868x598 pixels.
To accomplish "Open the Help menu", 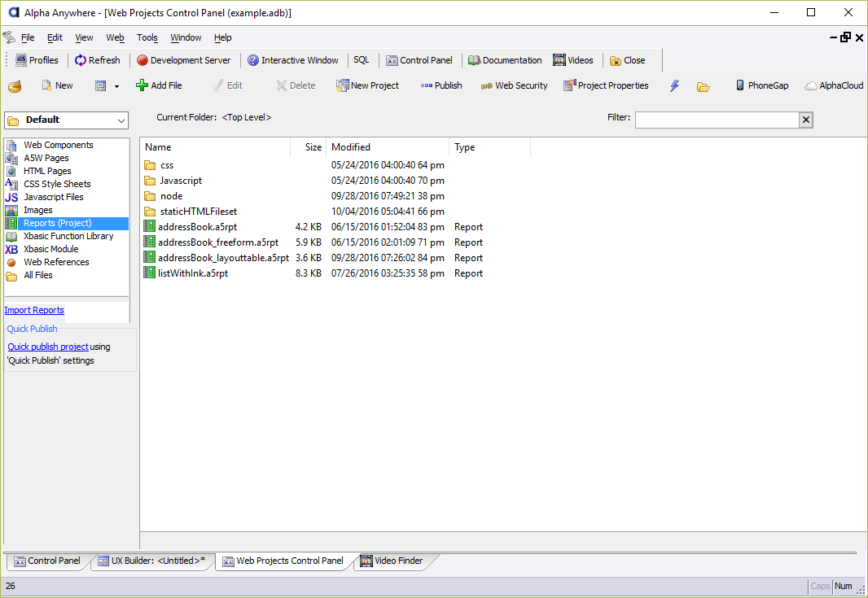I will 223,37.
